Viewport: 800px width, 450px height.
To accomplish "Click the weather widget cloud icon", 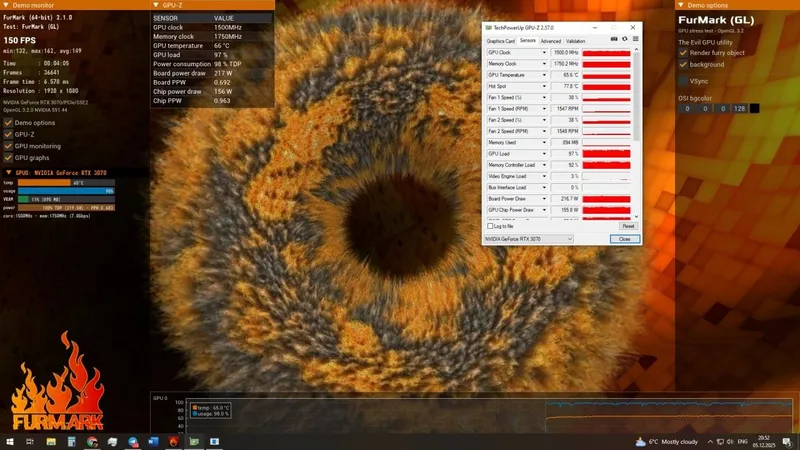I will tap(640, 441).
